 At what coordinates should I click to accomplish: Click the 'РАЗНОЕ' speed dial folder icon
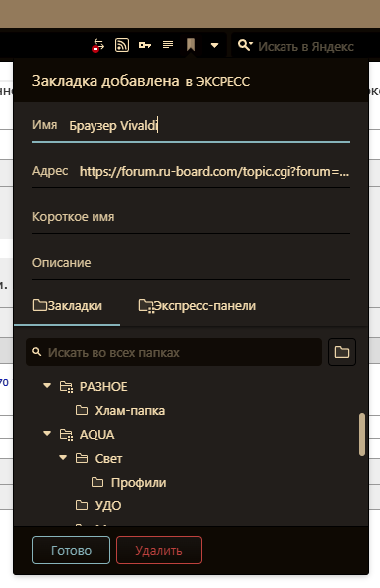66,387
